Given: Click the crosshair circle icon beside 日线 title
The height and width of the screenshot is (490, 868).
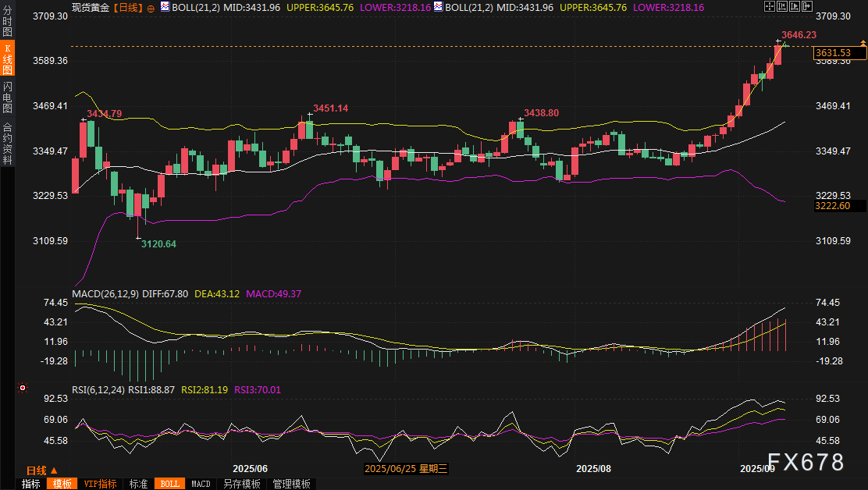Looking at the screenshot, I should (x=151, y=8).
